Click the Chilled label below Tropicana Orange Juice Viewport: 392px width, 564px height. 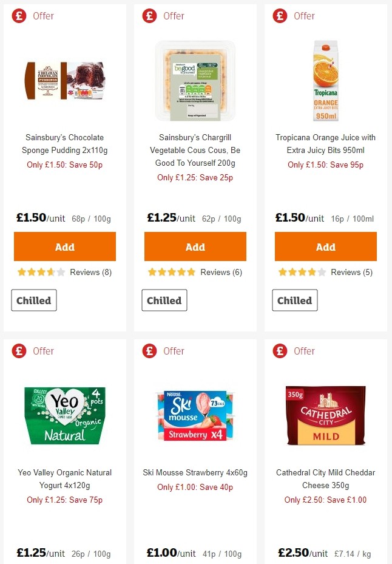(x=294, y=300)
